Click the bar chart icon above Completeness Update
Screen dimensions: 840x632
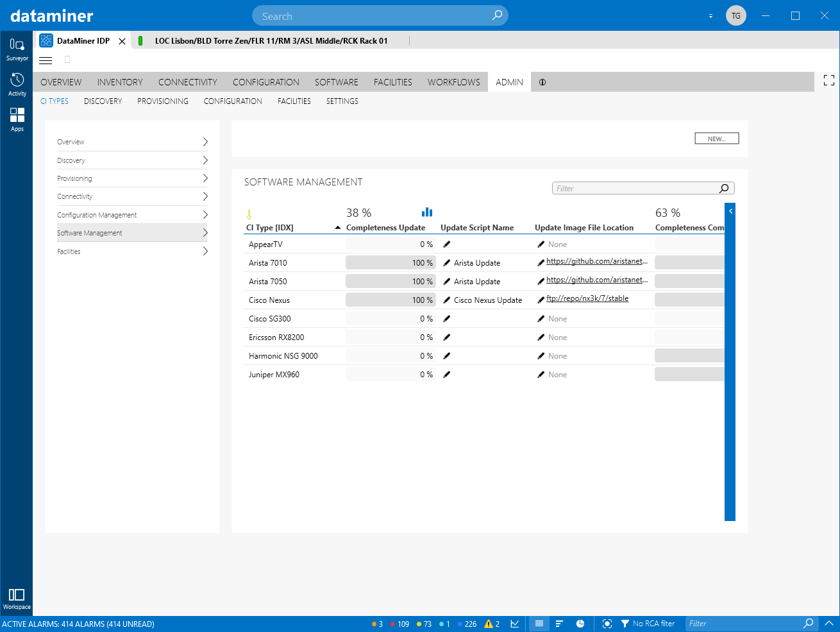[427, 212]
